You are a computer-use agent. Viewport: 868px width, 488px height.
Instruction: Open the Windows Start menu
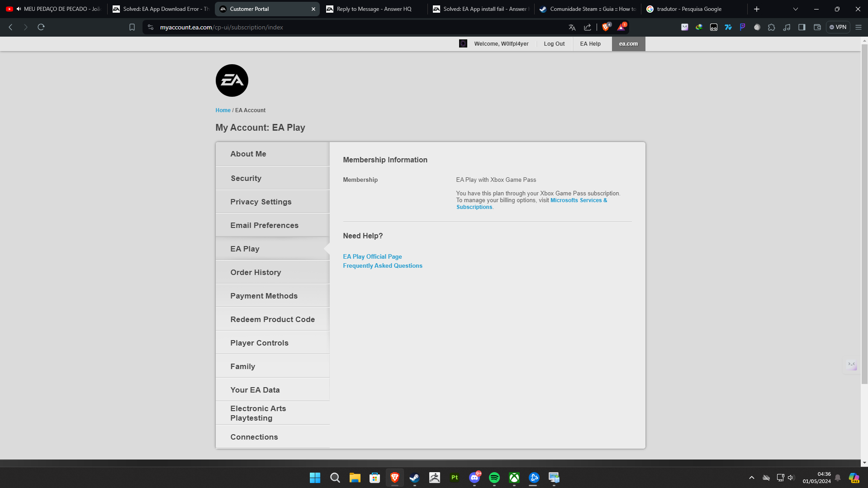(x=315, y=478)
